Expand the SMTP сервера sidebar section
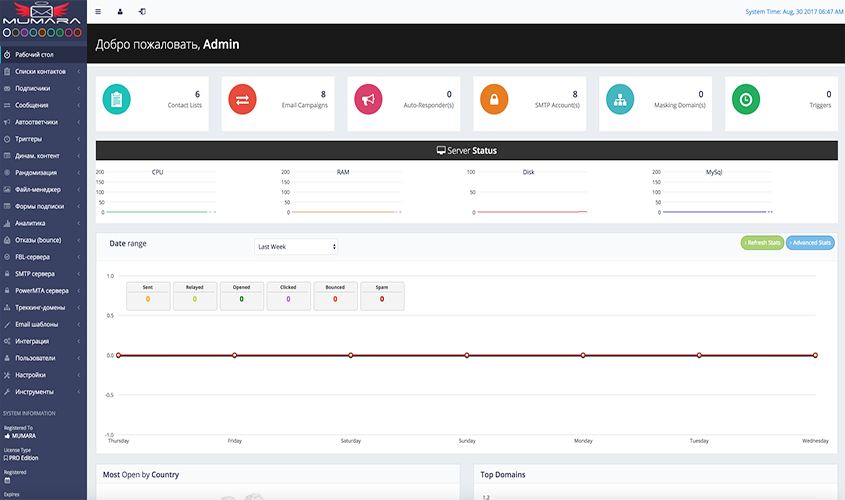This screenshot has height=500, width=845. (40, 274)
